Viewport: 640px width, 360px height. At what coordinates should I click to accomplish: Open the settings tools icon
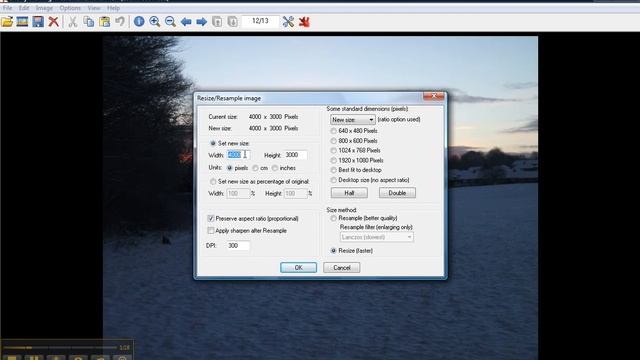coord(288,22)
